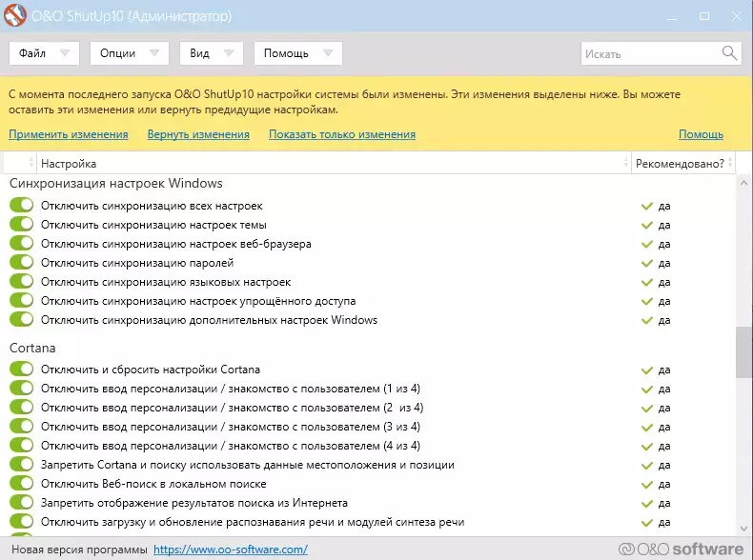Open the oo-software.com link in status bar
Image resolution: width=753 pixels, height=560 pixels.
(231, 550)
